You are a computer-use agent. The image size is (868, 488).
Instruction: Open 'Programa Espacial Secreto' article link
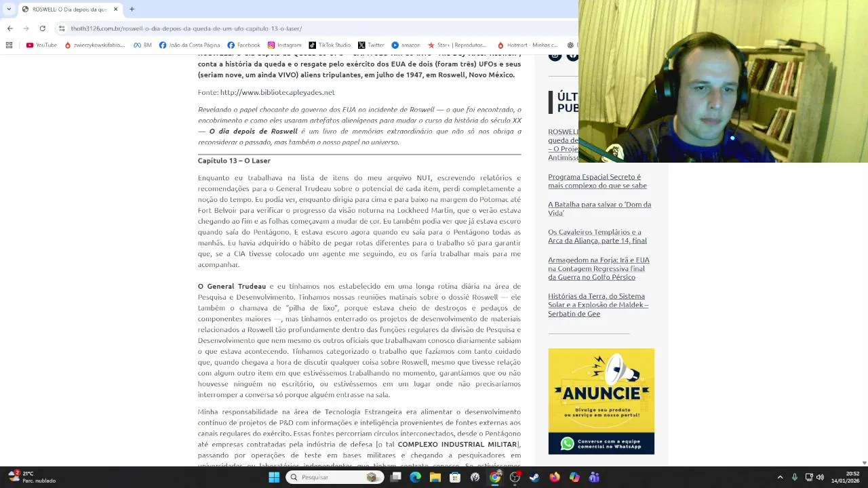[597, 181]
